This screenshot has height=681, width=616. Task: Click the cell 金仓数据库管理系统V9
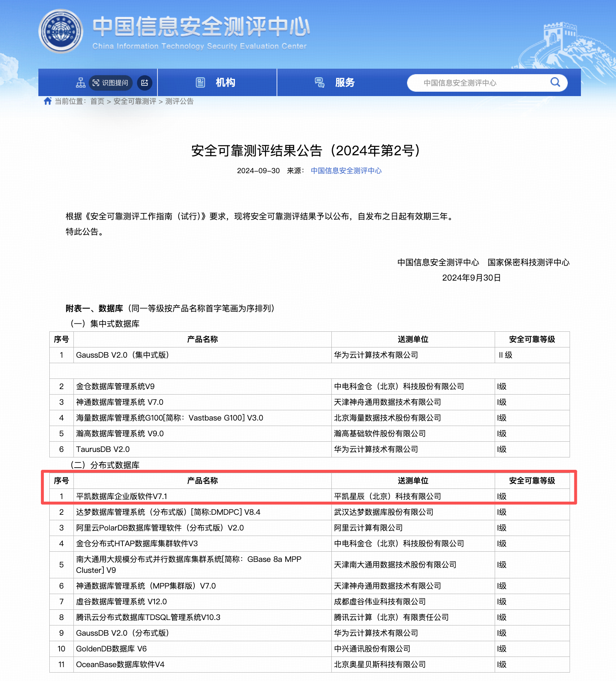click(202, 387)
